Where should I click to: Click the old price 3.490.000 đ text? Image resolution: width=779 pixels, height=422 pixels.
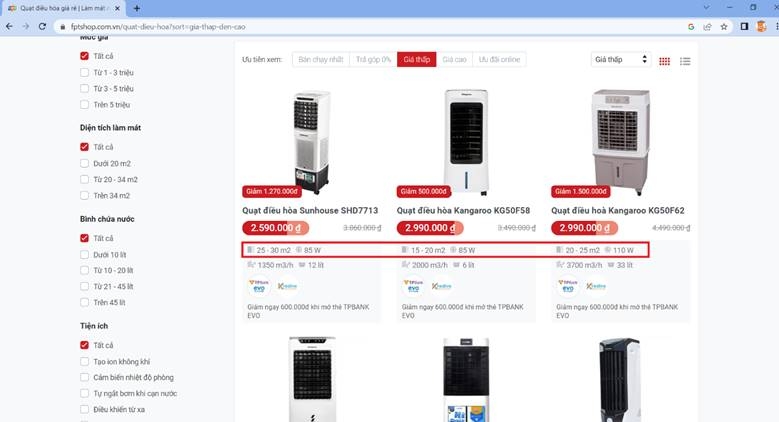(x=517, y=228)
